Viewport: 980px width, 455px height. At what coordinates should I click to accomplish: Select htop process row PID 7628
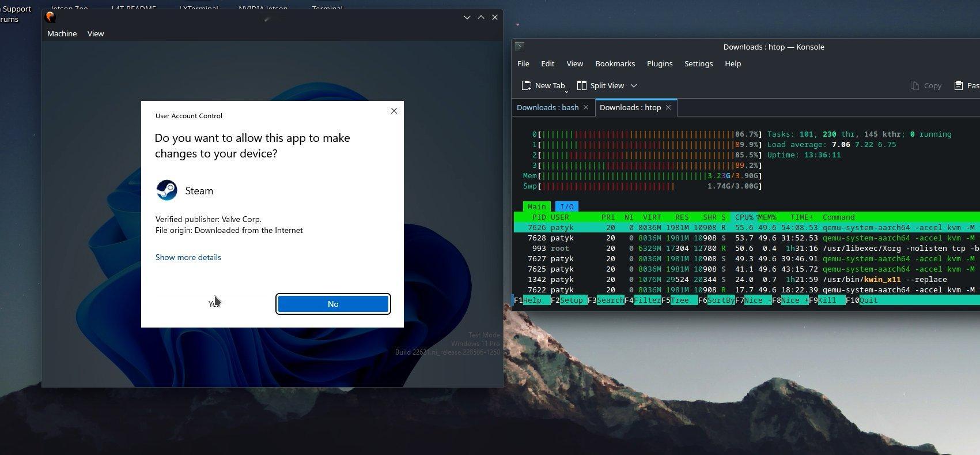[747, 238]
